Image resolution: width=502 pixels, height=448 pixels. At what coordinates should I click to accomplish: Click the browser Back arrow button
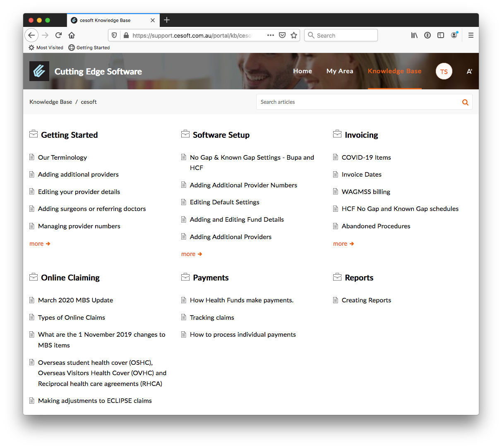pos(31,35)
